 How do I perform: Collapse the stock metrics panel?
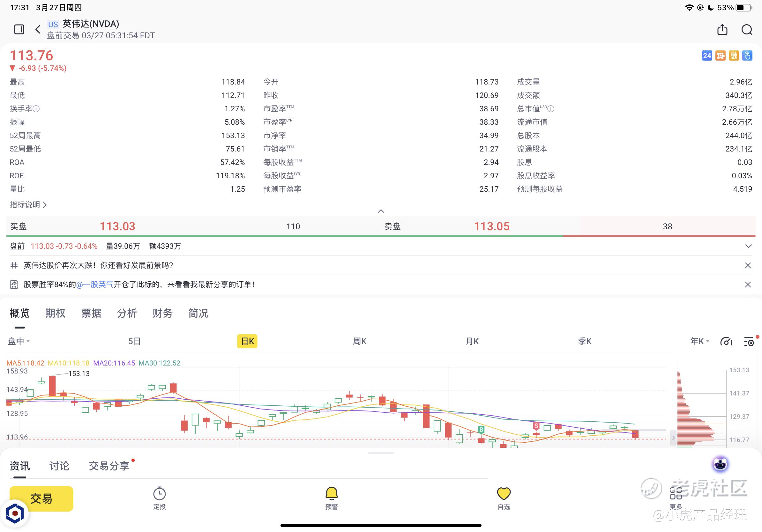[381, 211]
